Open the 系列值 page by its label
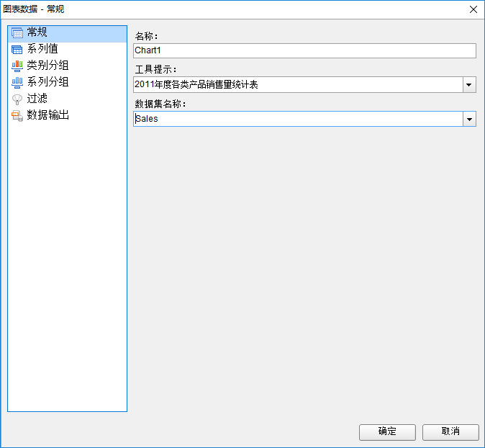The image size is (485, 448). pyautogui.click(x=42, y=49)
